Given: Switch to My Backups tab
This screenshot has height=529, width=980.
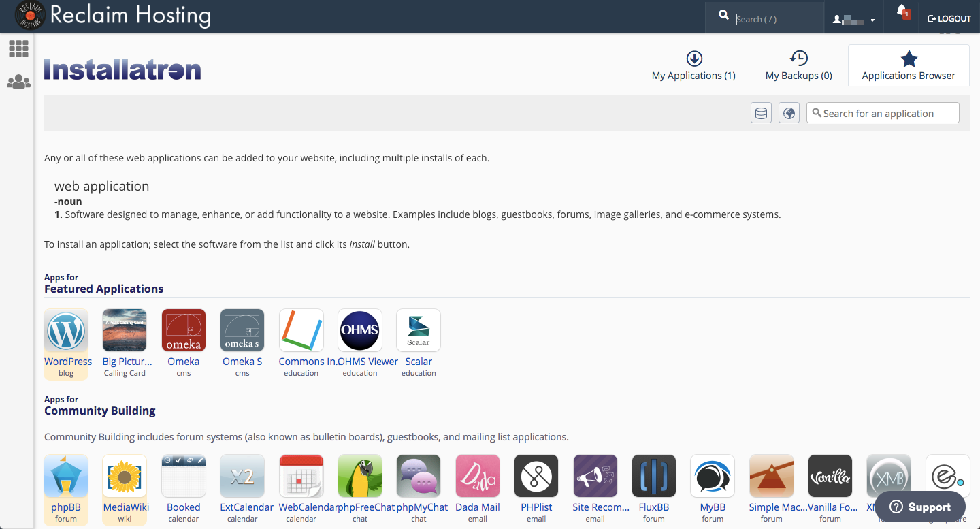Looking at the screenshot, I should 798,66.
